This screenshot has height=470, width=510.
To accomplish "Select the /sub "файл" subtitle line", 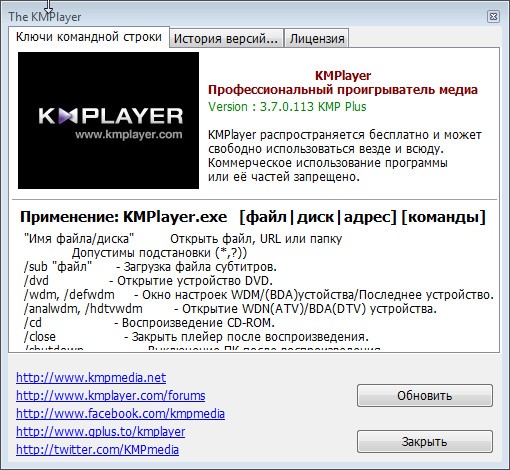I will tap(150, 267).
